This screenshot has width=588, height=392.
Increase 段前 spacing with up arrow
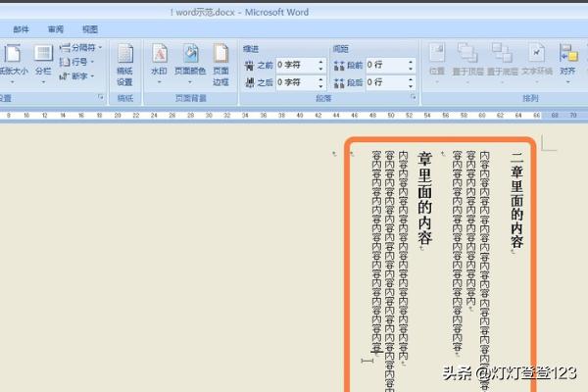pyautogui.click(x=411, y=62)
